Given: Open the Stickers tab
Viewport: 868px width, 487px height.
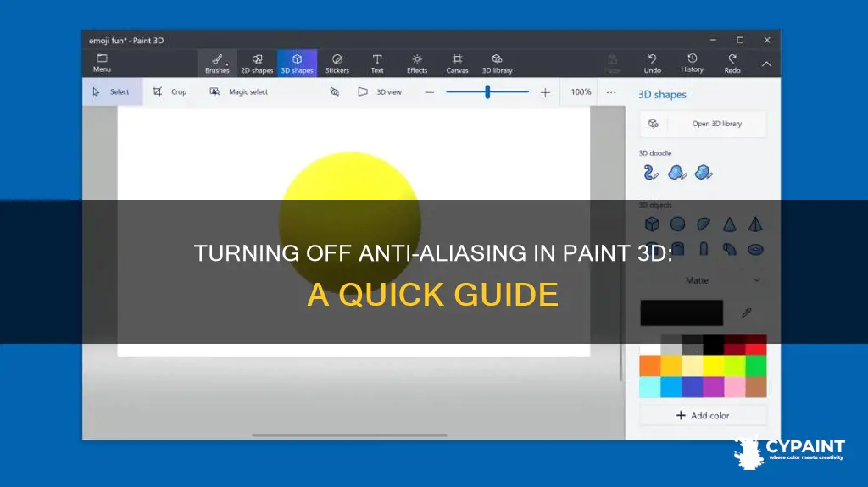Looking at the screenshot, I should tap(337, 64).
